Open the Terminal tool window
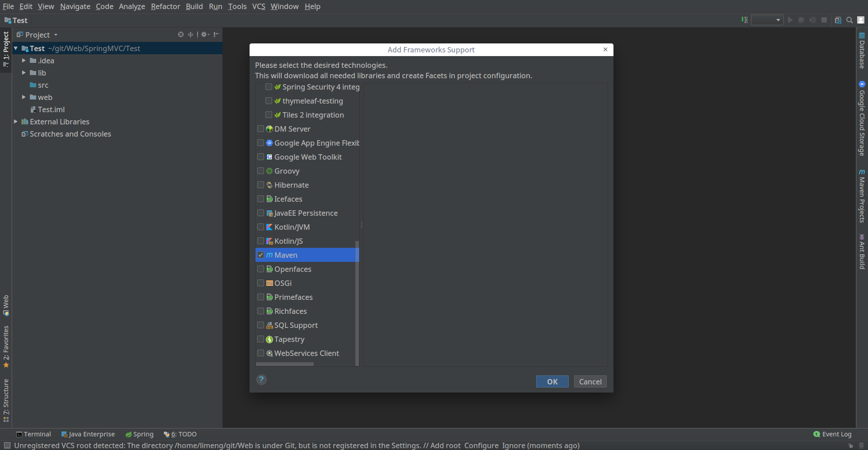The image size is (868, 450). 33,434
